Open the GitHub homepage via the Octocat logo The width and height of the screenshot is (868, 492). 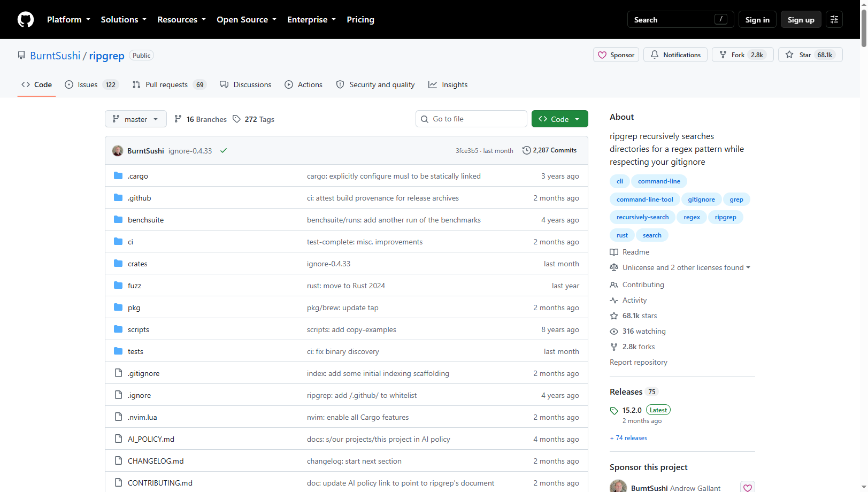(x=26, y=20)
